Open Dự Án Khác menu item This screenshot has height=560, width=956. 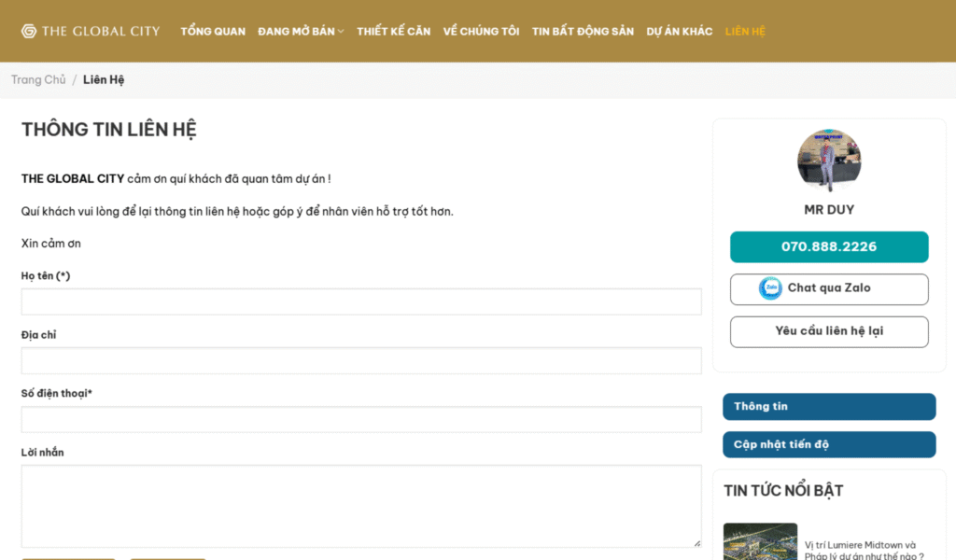click(679, 32)
